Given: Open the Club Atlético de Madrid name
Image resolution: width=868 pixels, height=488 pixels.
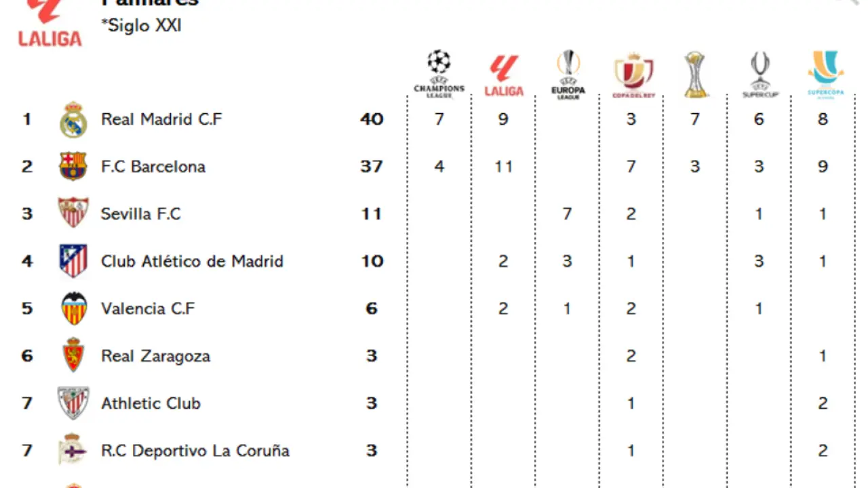Looking at the screenshot, I should 192,261.
